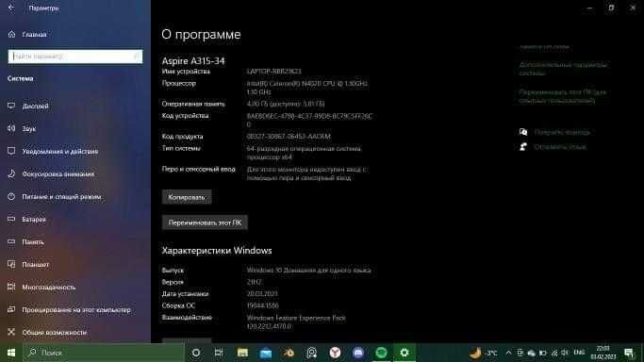The image size is (644, 362).
Task: Focus the settings search field
Action: tap(75, 57)
